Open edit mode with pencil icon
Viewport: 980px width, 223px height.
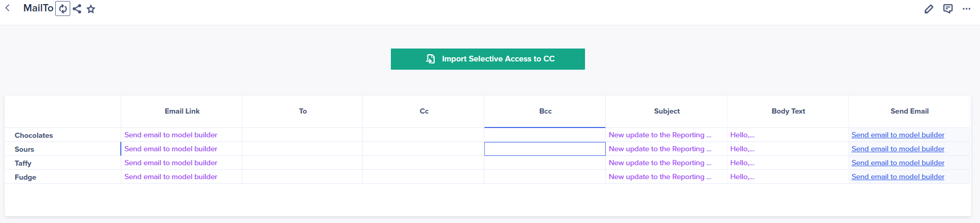[928, 9]
